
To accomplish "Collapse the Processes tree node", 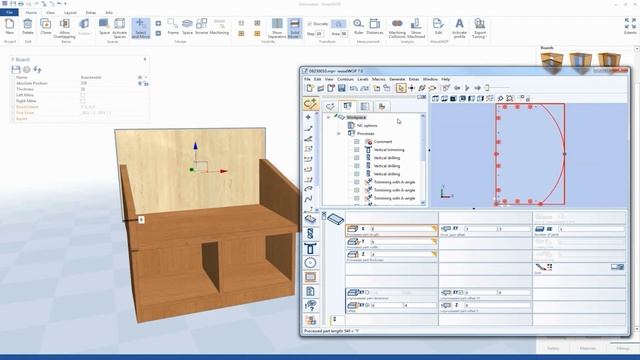I will pyautogui.click(x=338, y=133).
